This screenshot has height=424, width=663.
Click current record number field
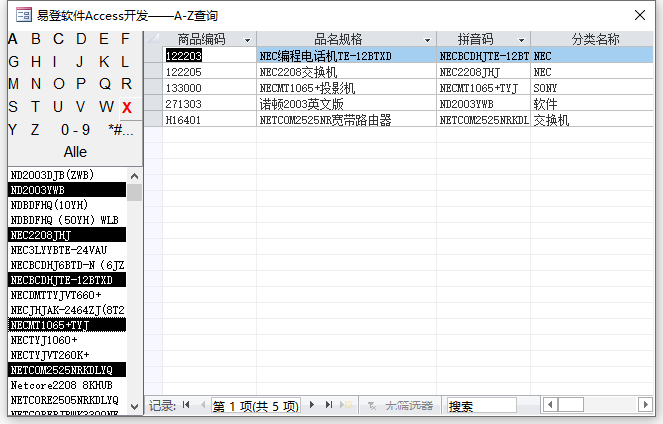point(255,406)
